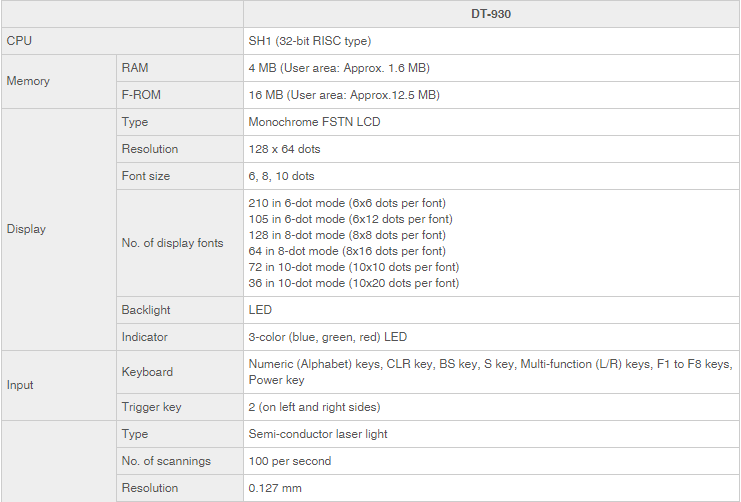Viewport: 741px width, 502px height.
Task: Click the SH1 (32-bit RISC type) cell
Action: 310,41
